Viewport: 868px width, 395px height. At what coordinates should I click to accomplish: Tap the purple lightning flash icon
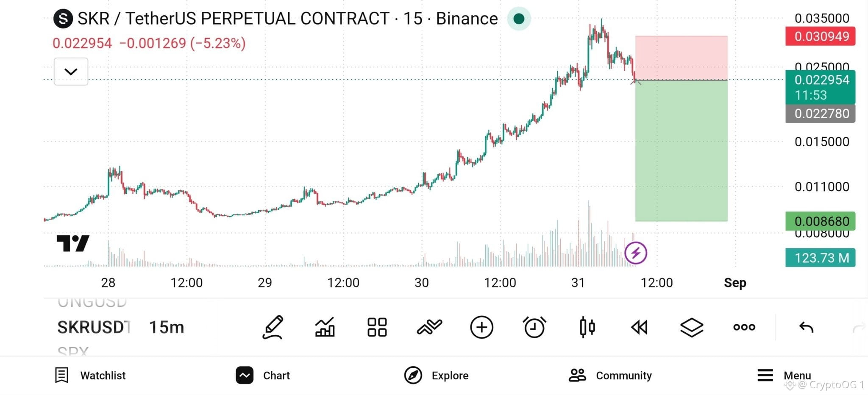(636, 253)
